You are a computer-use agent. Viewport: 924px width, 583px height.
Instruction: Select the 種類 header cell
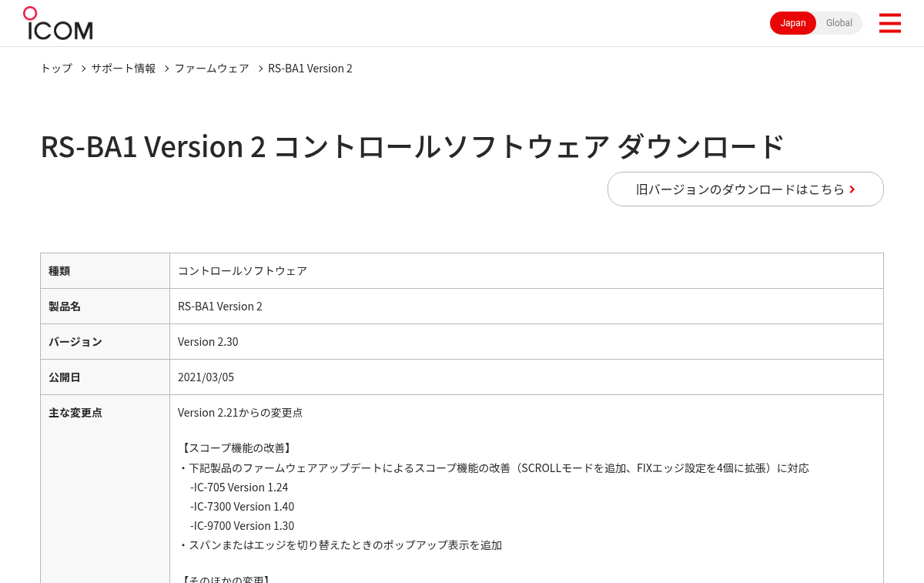click(105, 271)
